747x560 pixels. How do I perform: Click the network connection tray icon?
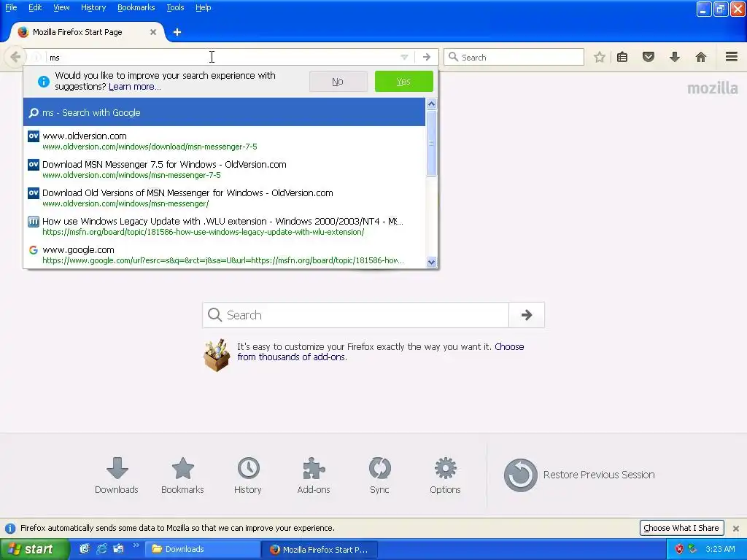(x=692, y=549)
